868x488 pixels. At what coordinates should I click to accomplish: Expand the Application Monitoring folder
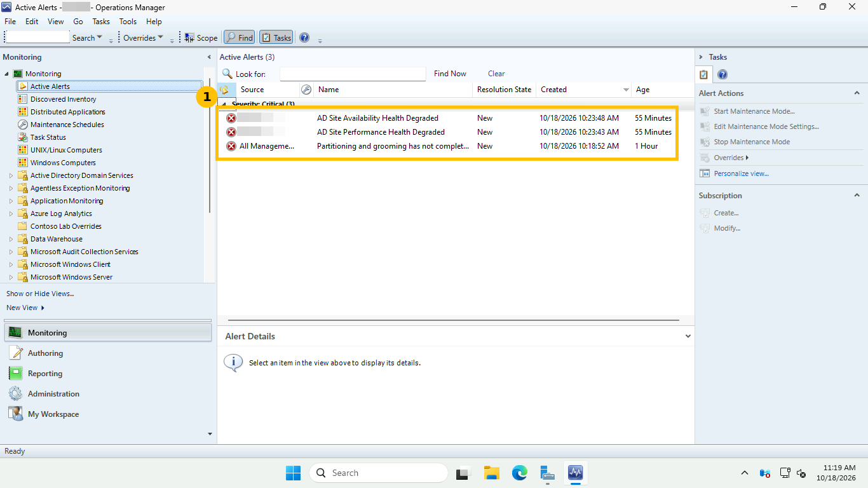[x=11, y=201]
